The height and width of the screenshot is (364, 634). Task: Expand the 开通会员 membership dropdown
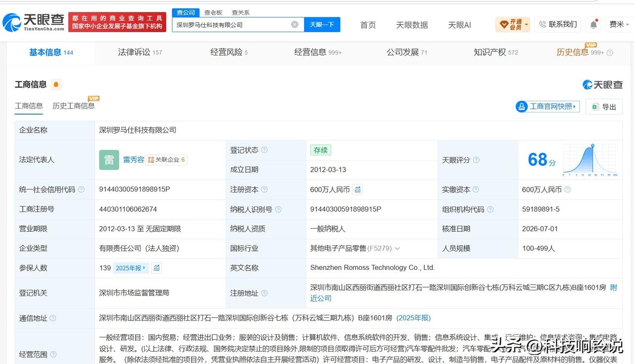click(x=513, y=24)
